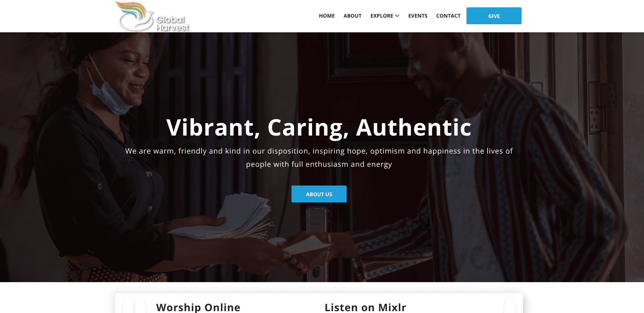Click the faint icon at the card's right edge
Viewport: 644px width, 313px height.
click(x=510, y=305)
